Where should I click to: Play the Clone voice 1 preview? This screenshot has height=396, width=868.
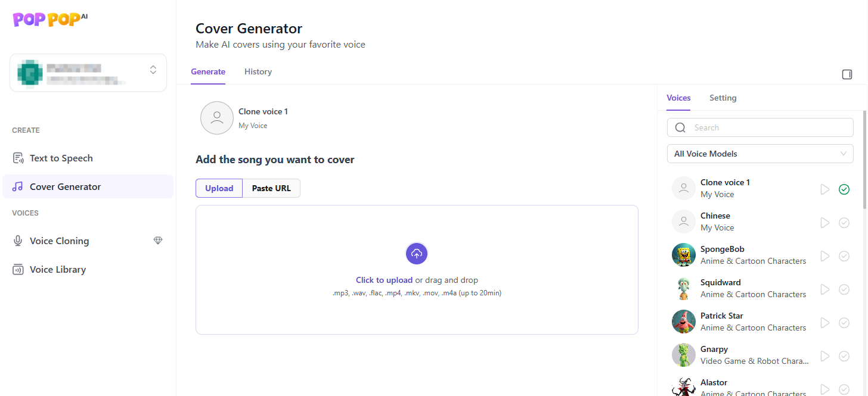[x=825, y=189]
